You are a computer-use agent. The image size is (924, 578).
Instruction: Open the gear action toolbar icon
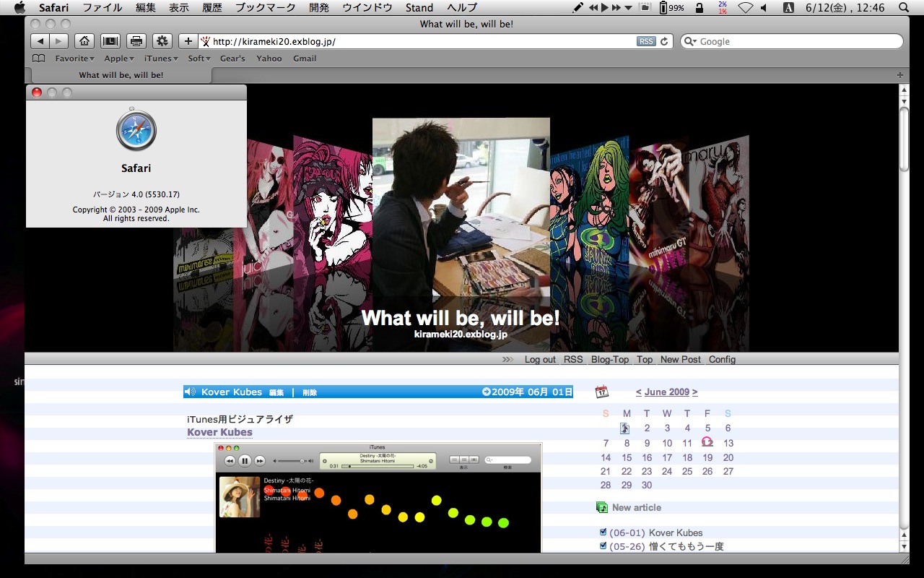coord(162,41)
